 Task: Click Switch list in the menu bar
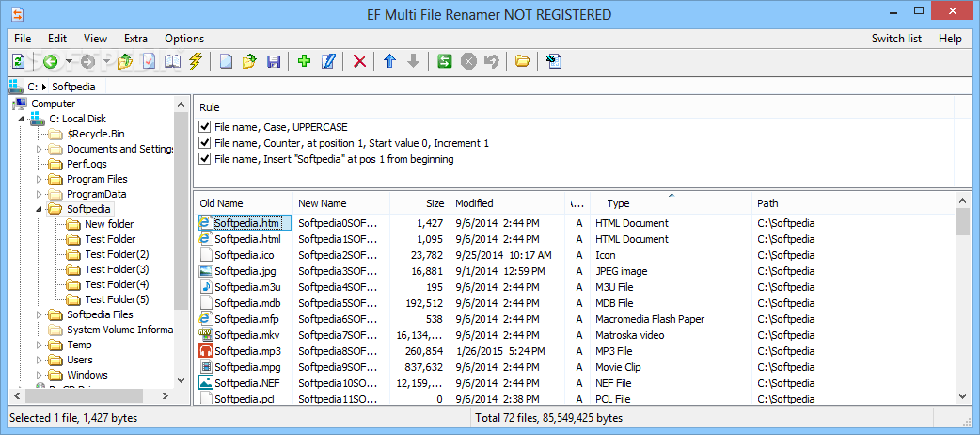pos(896,39)
